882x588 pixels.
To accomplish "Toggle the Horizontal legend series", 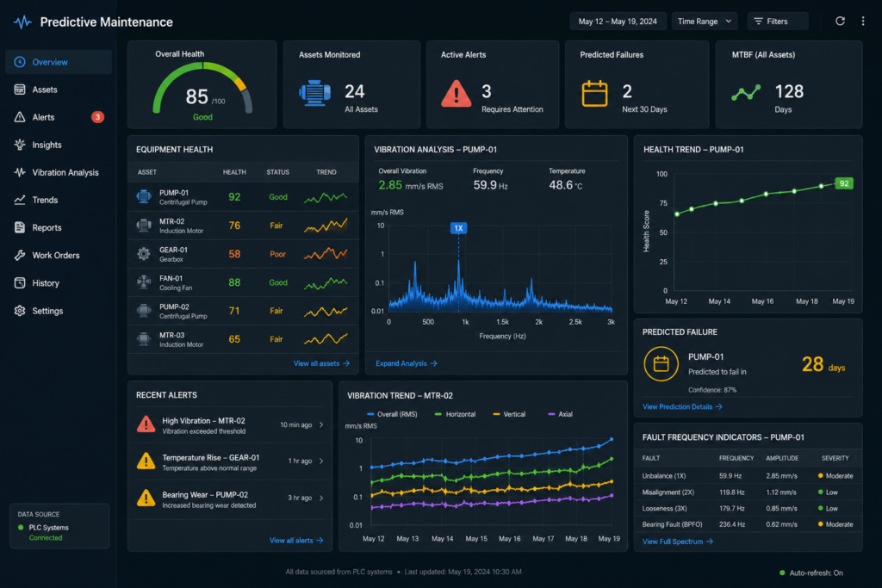I will (x=455, y=414).
